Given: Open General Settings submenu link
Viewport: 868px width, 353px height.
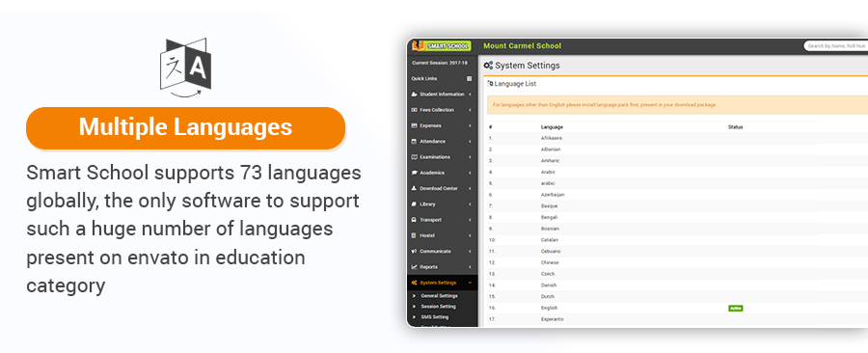Looking at the screenshot, I should [x=439, y=296].
